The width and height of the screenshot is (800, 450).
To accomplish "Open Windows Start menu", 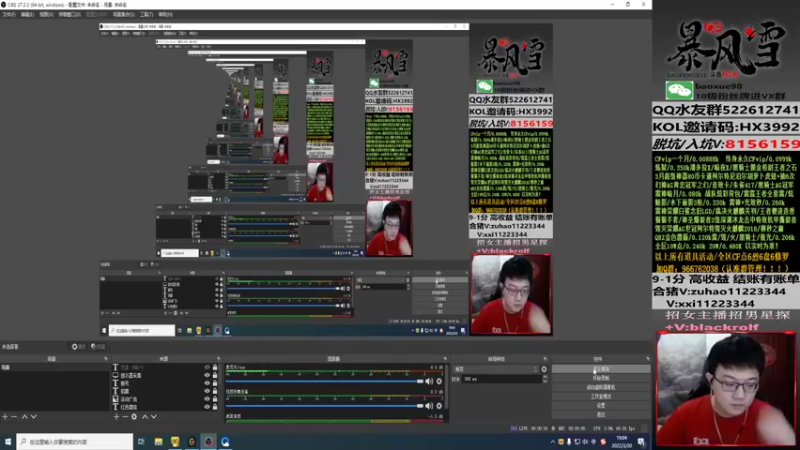I will tap(8, 442).
